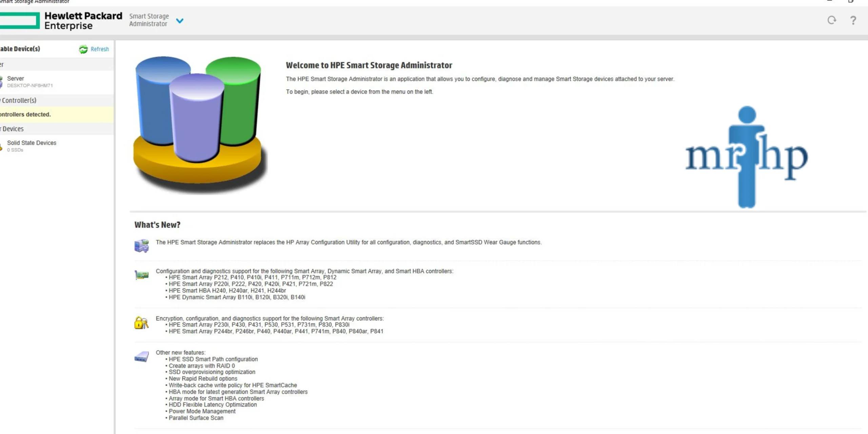Click the controllers detected notice
The width and height of the screenshot is (868, 434).
(57, 115)
